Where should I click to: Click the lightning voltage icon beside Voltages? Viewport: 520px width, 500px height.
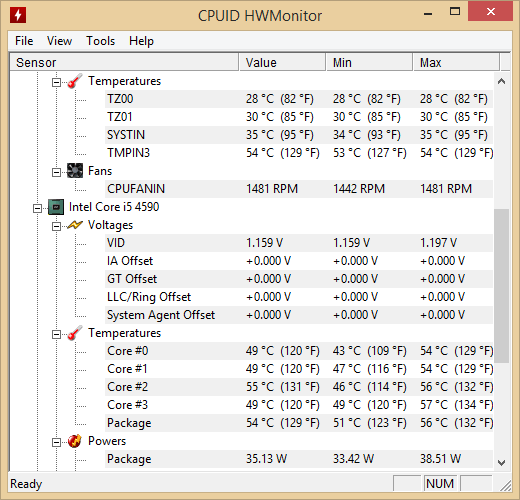click(75, 225)
